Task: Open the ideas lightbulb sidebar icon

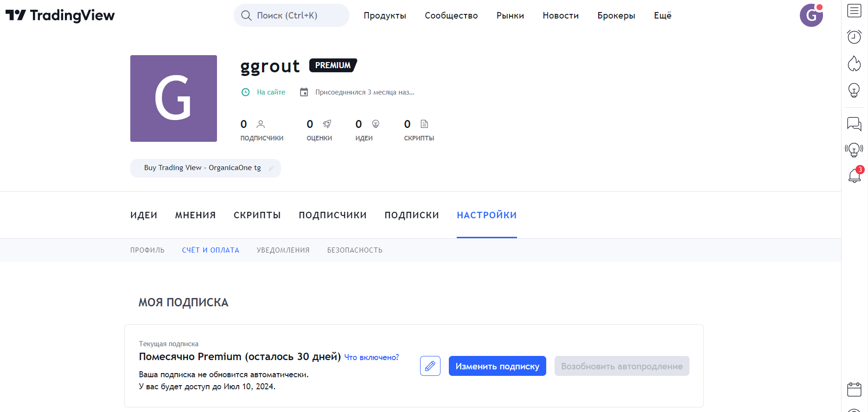Action: click(854, 90)
